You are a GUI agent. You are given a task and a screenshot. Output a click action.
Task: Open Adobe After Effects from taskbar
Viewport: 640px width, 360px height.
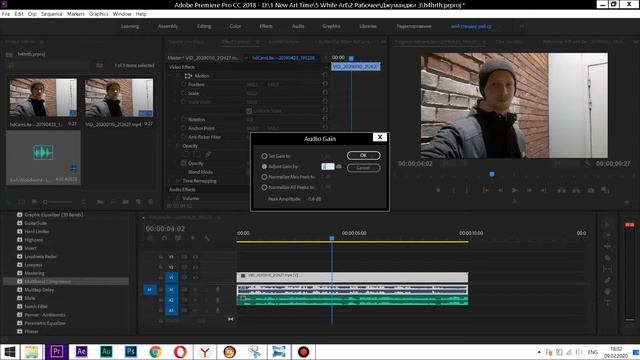tap(81, 351)
